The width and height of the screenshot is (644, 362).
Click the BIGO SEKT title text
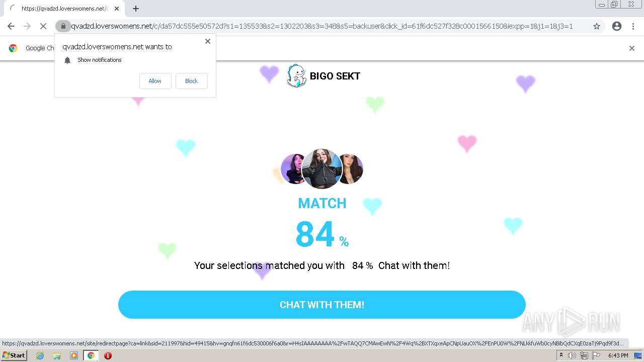335,76
